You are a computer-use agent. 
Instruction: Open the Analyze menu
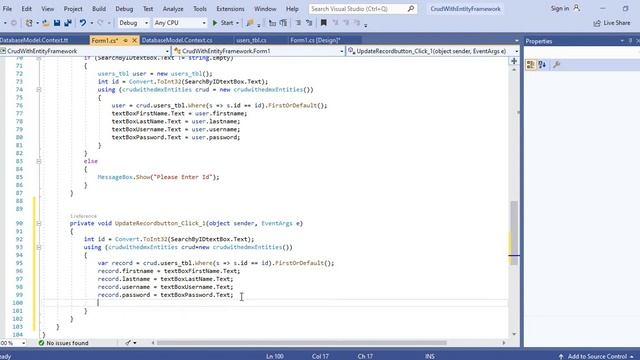point(173,9)
